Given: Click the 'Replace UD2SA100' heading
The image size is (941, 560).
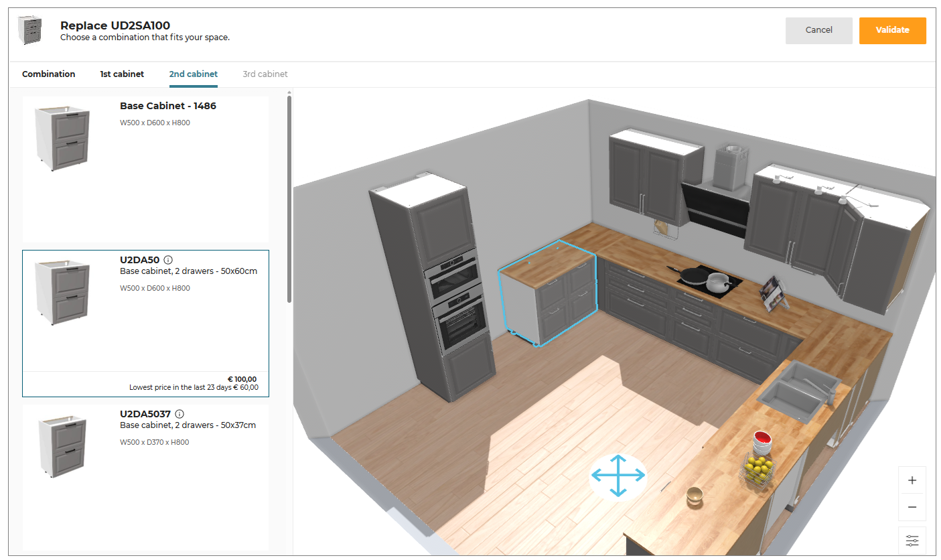Looking at the screenshot, I should tap(115, 25).
